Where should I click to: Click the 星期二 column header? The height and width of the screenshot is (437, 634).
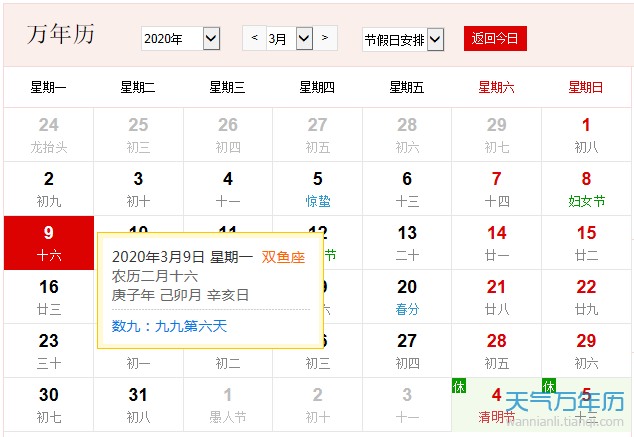pyautogui.click(x=138, y=87)
